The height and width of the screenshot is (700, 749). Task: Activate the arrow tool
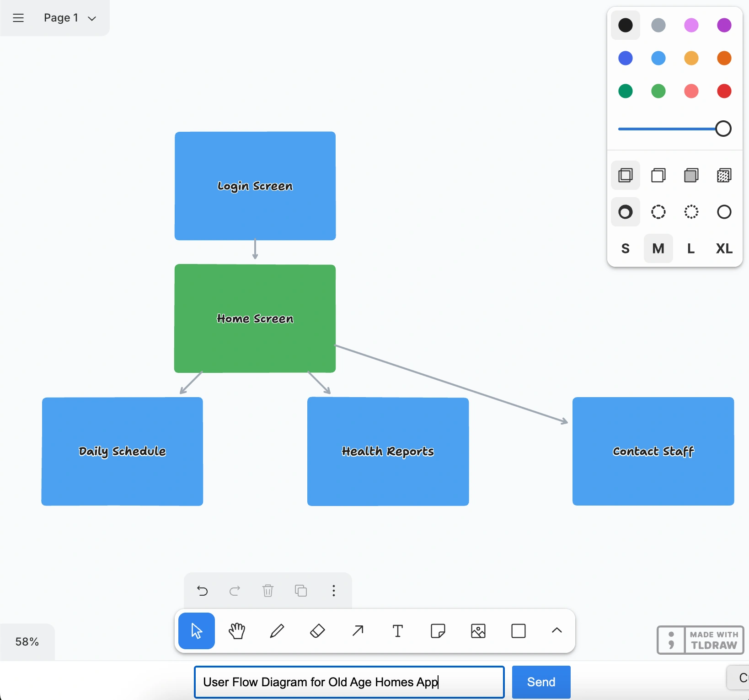(358, 631)
